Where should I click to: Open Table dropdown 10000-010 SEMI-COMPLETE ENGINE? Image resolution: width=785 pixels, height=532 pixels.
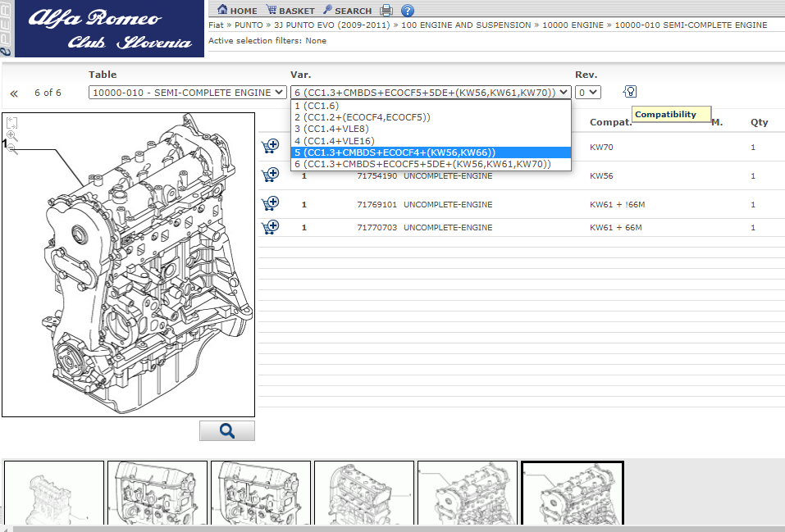pos(187,92)
